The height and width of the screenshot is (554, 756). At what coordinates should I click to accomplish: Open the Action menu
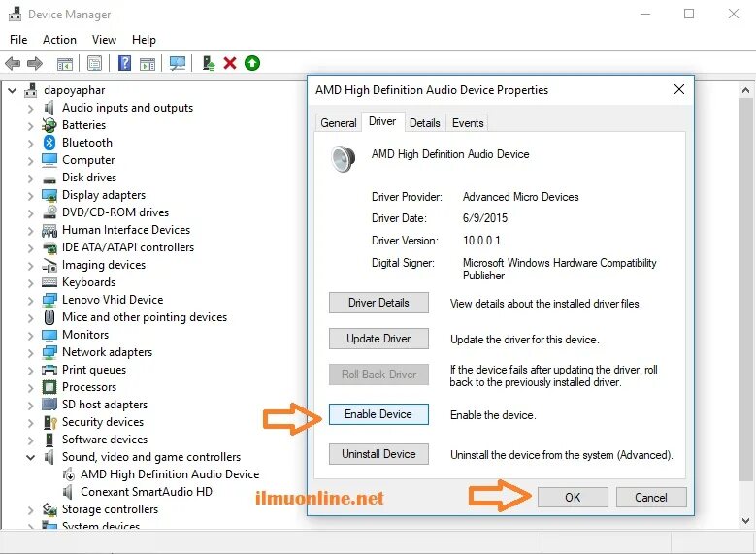point(59,40)
